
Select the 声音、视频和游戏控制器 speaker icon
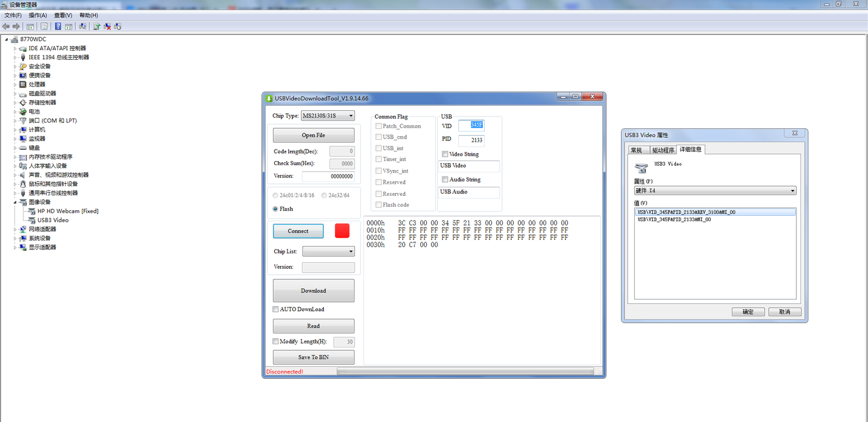tap(23, 175)
